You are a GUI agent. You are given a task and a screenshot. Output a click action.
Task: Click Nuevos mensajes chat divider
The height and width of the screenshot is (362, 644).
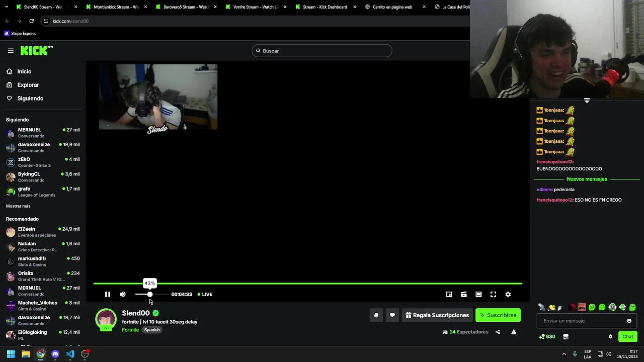587,179
